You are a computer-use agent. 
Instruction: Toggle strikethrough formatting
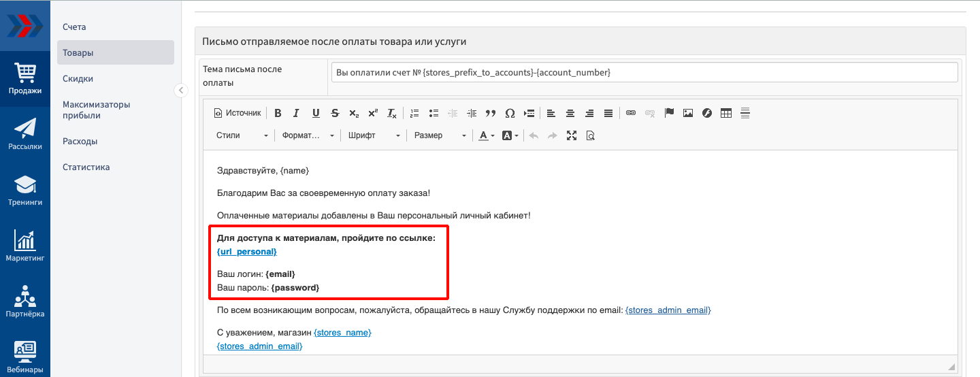click(335, 113)
